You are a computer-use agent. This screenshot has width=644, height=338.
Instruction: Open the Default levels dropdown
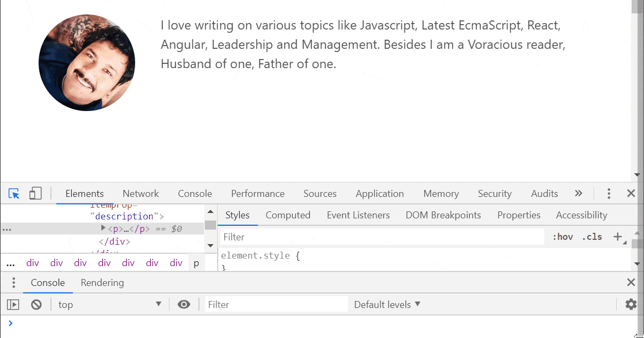click(387, 305)
